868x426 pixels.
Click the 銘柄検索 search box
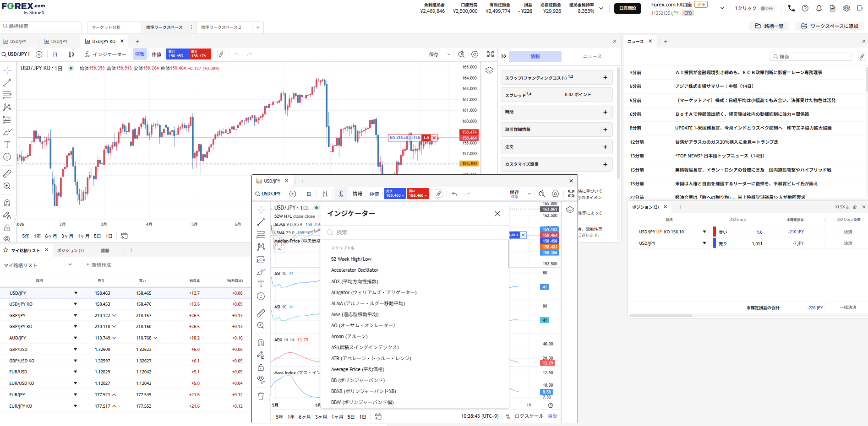tap(41, 26)
